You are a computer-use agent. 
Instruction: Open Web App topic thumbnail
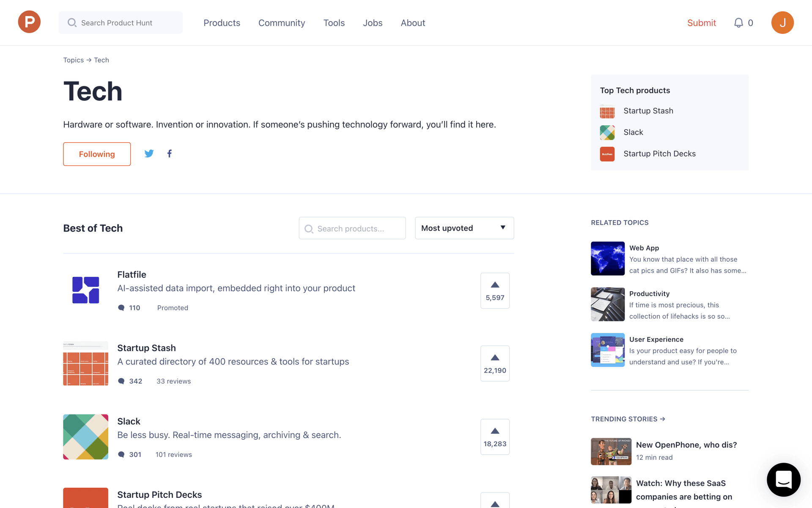[x=608, y=259]
